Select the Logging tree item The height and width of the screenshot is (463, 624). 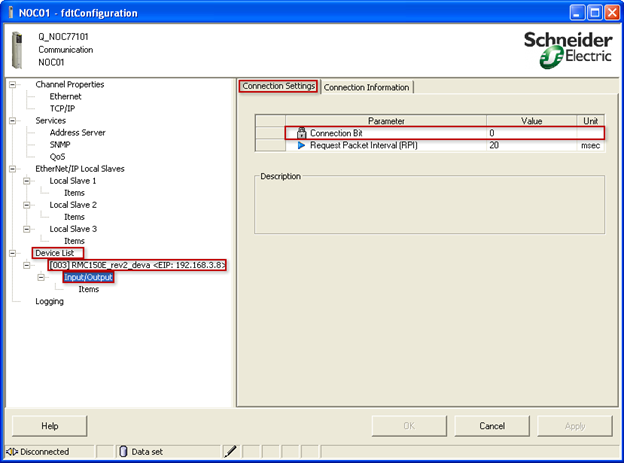click(49, 301)
